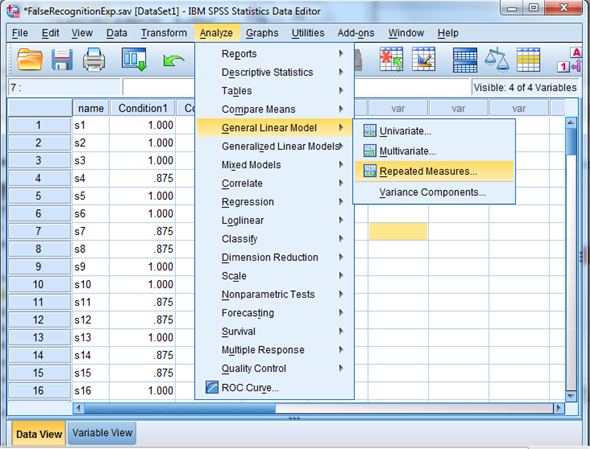Viewport: 590px width, 449px height.
Task: Open the Data menu
Action: tap(117, 33)
